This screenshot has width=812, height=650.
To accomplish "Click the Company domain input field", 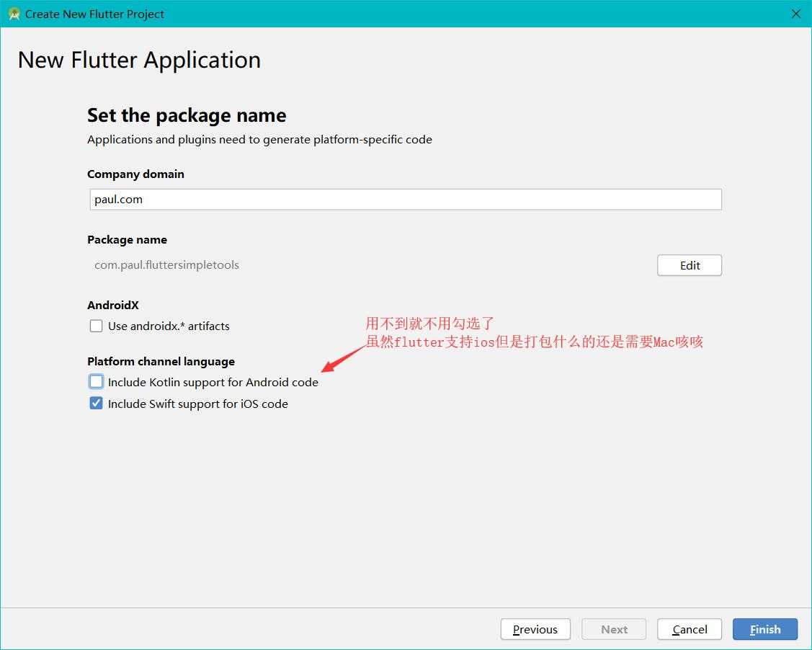I will pos(406,200).
